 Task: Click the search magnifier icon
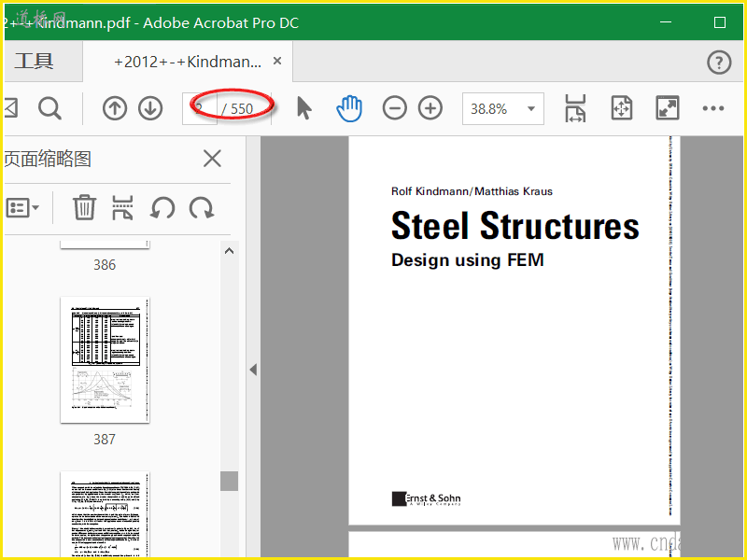pyautogui.click(x=49, y=108)
